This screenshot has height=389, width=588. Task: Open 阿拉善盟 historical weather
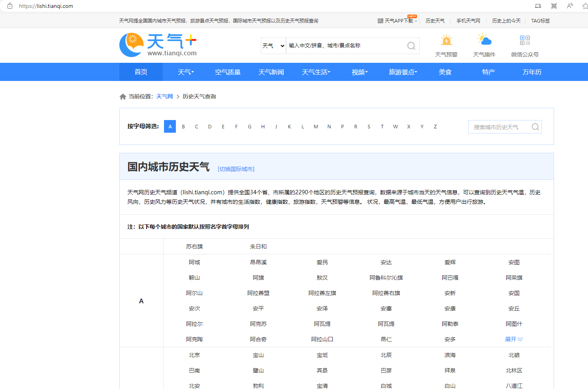[x=258, y=293]
